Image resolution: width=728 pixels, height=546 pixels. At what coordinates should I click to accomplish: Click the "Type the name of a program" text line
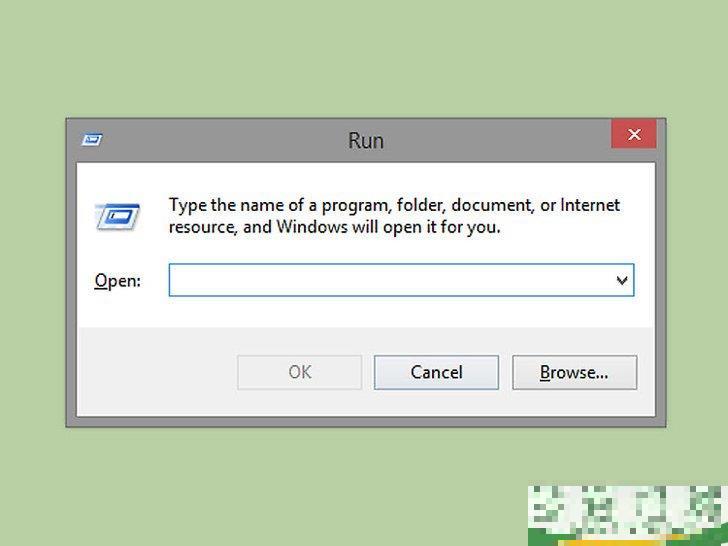tap(394, 205)
